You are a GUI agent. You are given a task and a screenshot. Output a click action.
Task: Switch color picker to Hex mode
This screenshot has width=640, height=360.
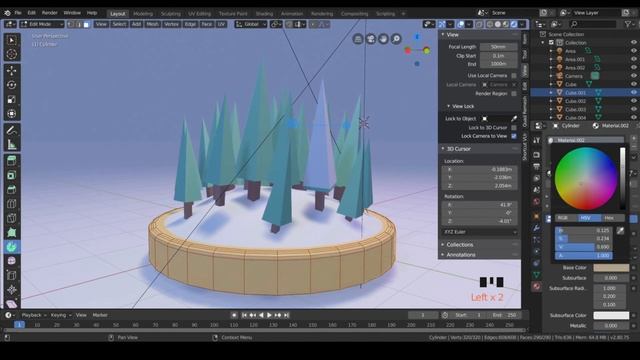click(612, 218)
